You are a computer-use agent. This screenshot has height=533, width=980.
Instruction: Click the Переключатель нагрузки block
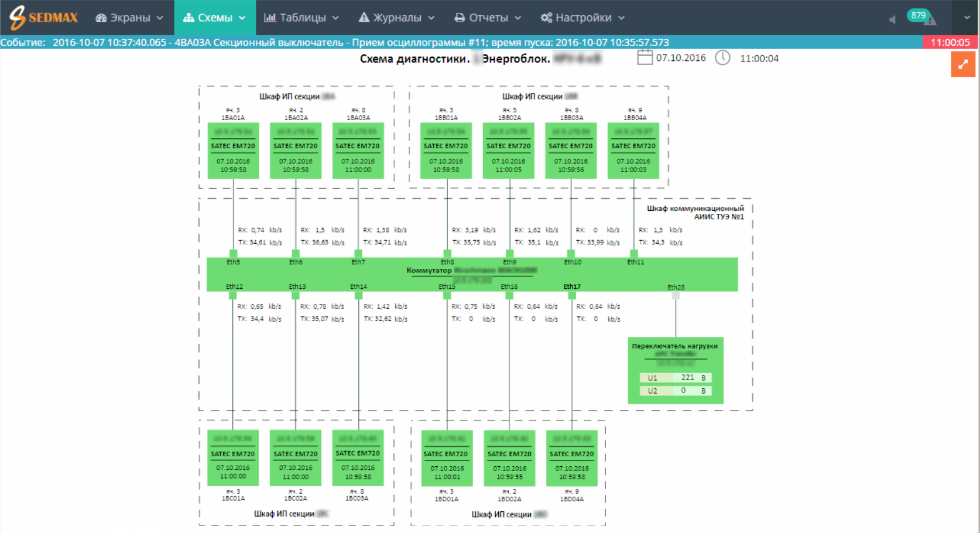pyautogui.click(x=675, y=370)
